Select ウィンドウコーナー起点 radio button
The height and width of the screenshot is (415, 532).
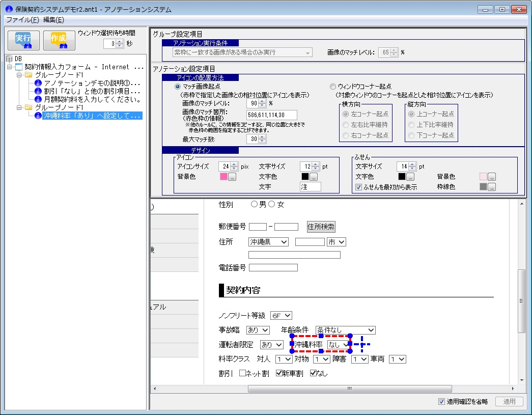coord(333,87)
